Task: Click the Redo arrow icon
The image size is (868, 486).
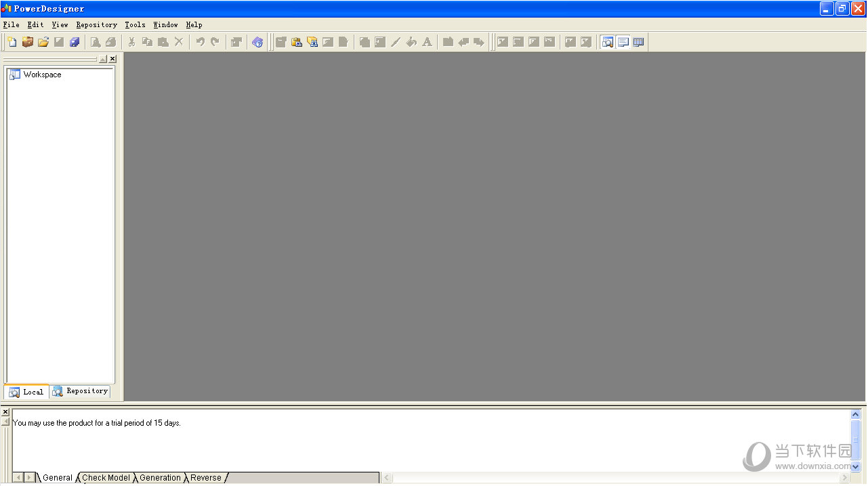Action: (215, 42)
